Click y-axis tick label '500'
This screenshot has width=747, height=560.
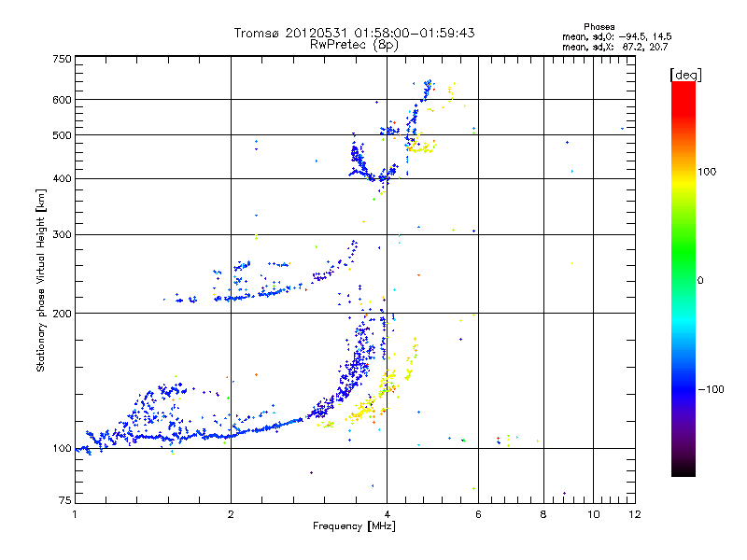coord(63,135)
